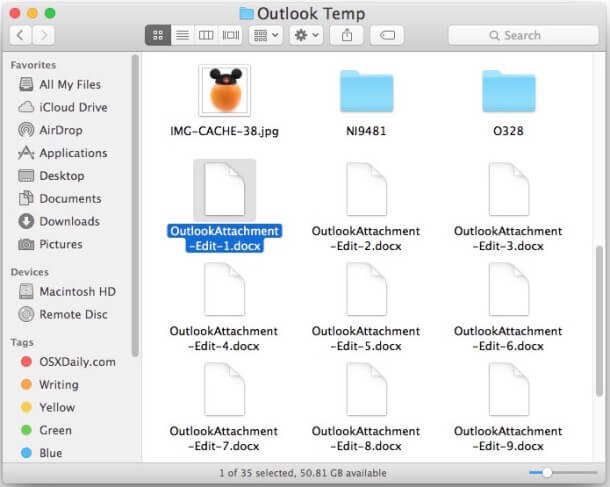
Task: Select OutlookAttachment-Edit-7.docx file
Action: pos(224,389)
